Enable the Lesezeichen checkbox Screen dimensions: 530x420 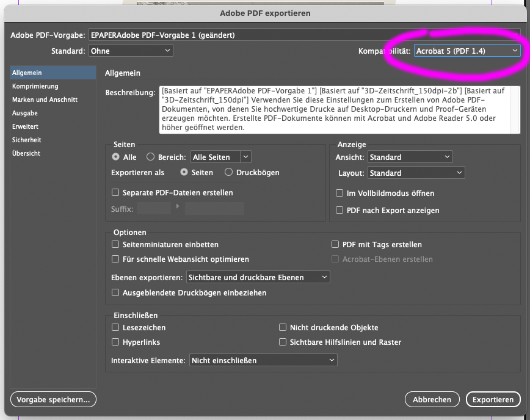[115, 327]
